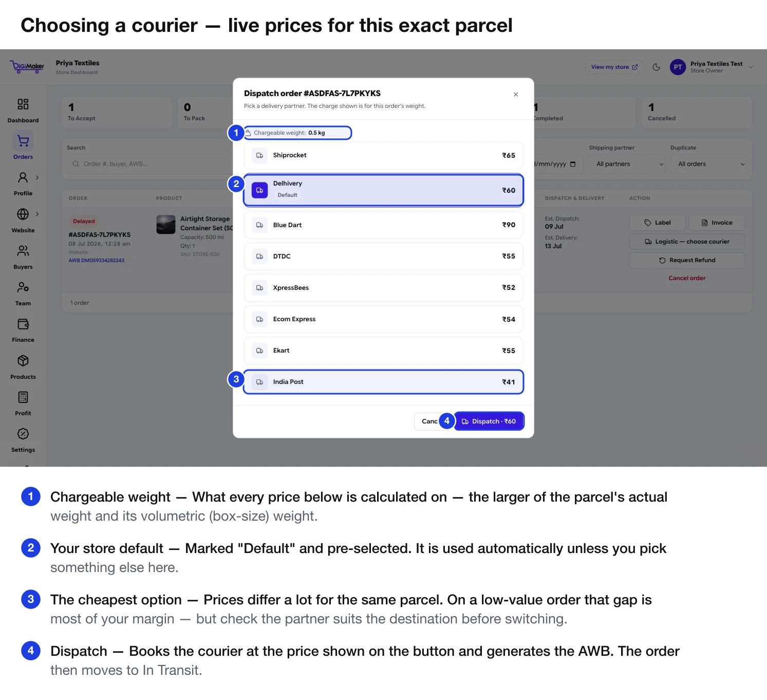
Task: Click the order search input field
Action: click(149, 164)
